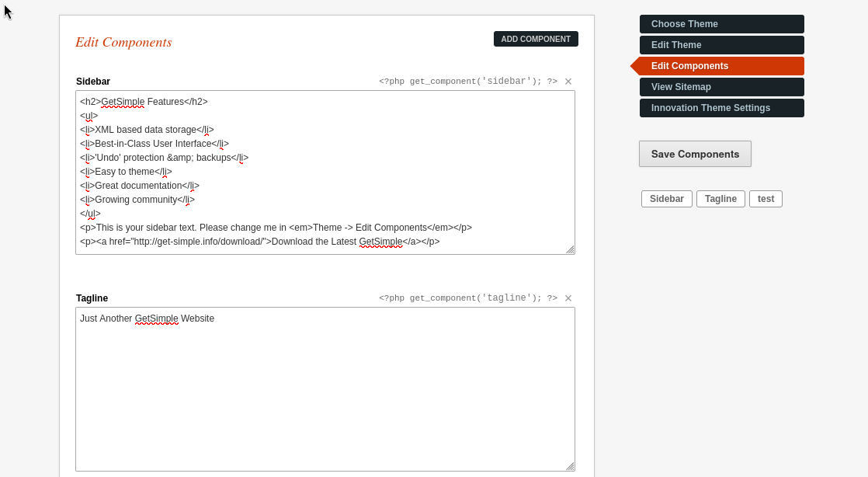Click the Sidebar textarea resize gripper
This screenshot has height=477, width=868.
(x=571, y=249)
